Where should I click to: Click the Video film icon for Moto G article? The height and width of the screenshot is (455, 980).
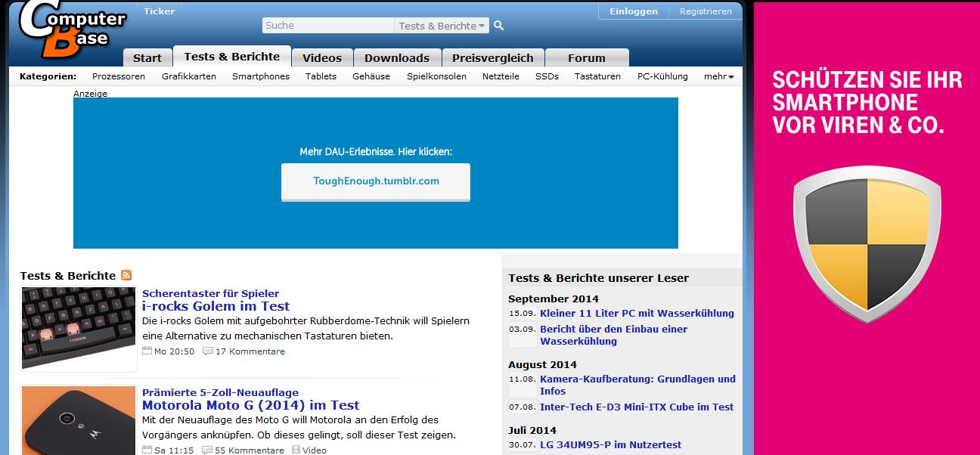296,450
